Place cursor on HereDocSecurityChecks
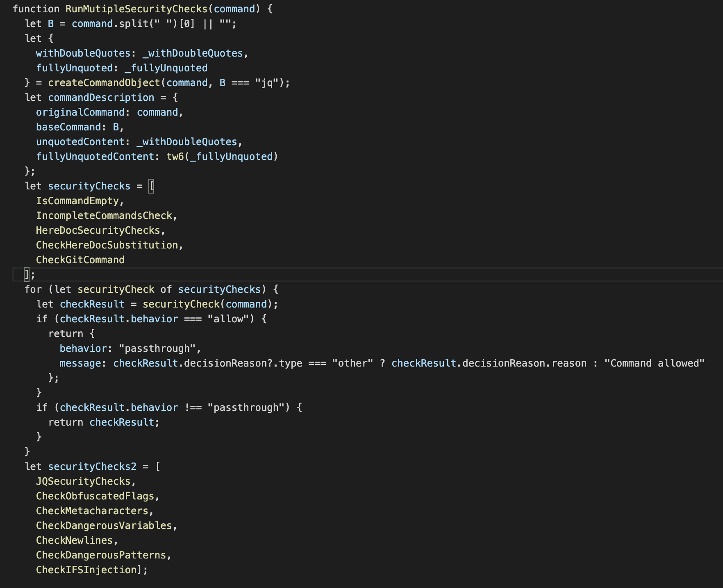The width and height of the screenshot is (723, 588). pyautogui.click(x=98, y=230)
